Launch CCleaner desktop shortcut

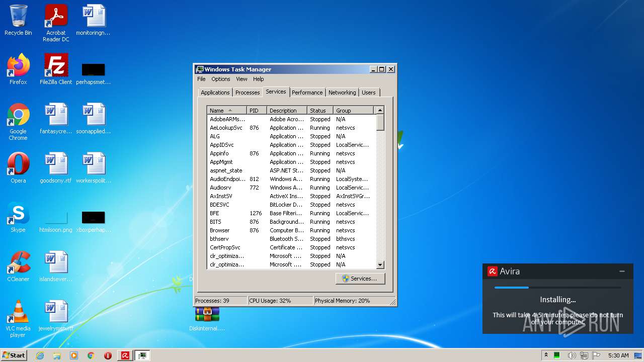(x=18, y=266)
